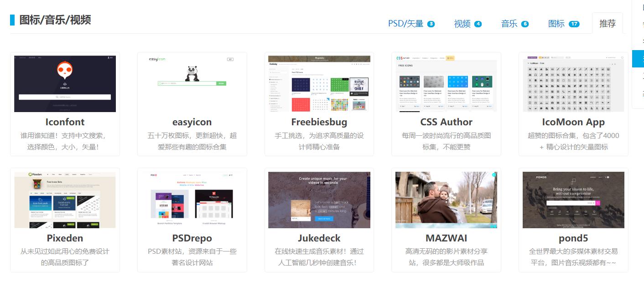Open the Pixeden site link
644x282 pixels.
pos(64,238)
